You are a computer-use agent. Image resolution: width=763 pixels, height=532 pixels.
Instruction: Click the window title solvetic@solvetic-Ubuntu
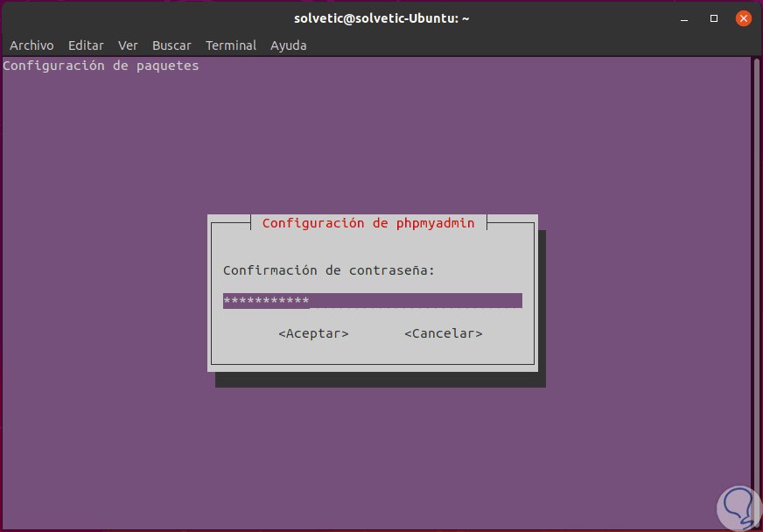coord(381,18)
